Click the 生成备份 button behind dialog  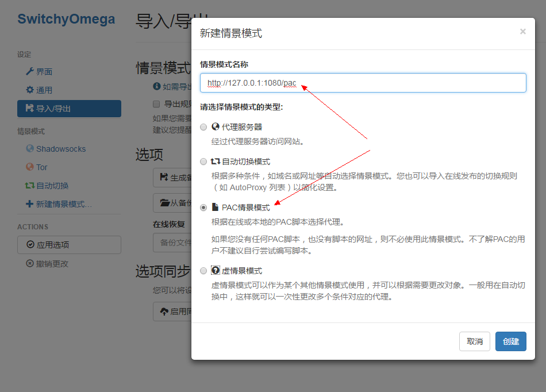172,178
